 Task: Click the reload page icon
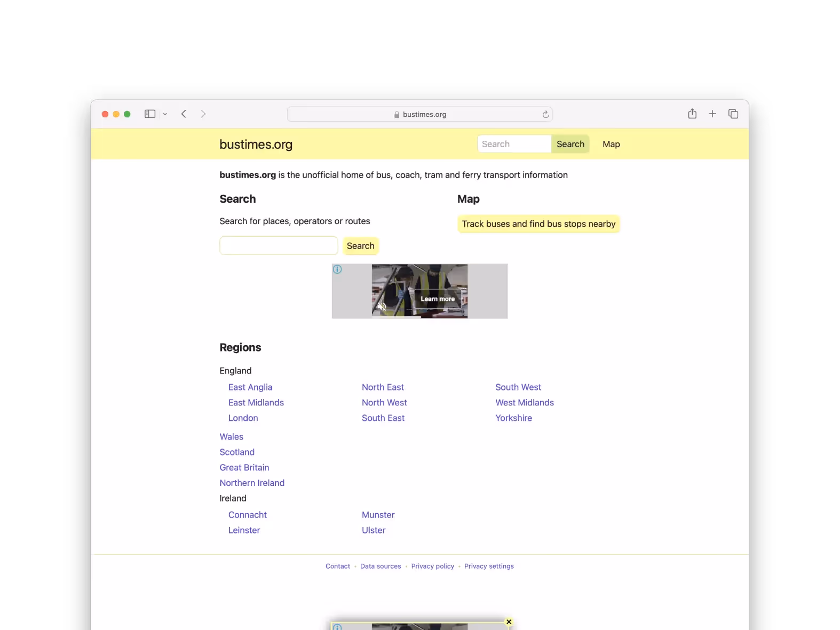pyautogui.click(x=545, y=114)
